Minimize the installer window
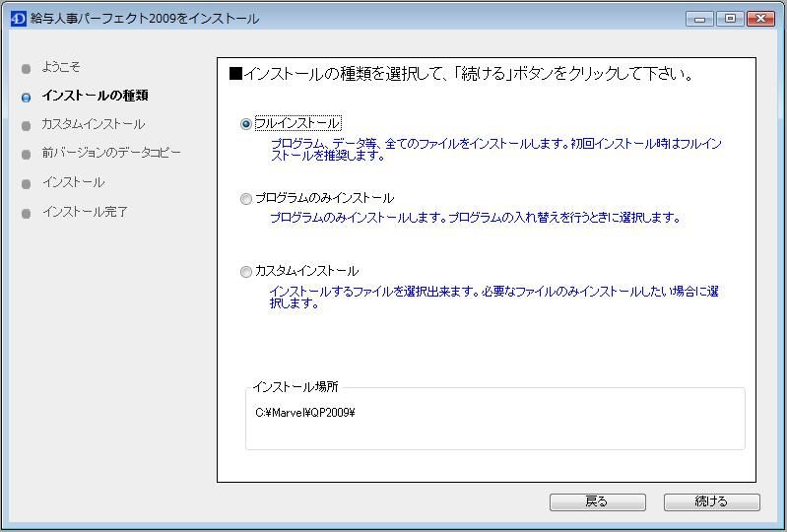The height and width of the screenshot is (532, 787). coord(701,19)
